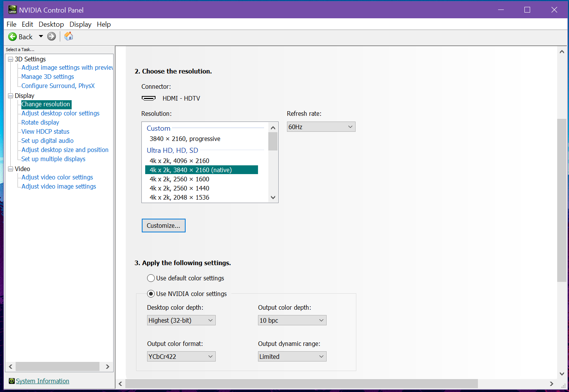Viewport: 569px width, 392px height.
Task: Select 4k x 2k, 2048 × 1536 resolution
Action: pos(180,197)
